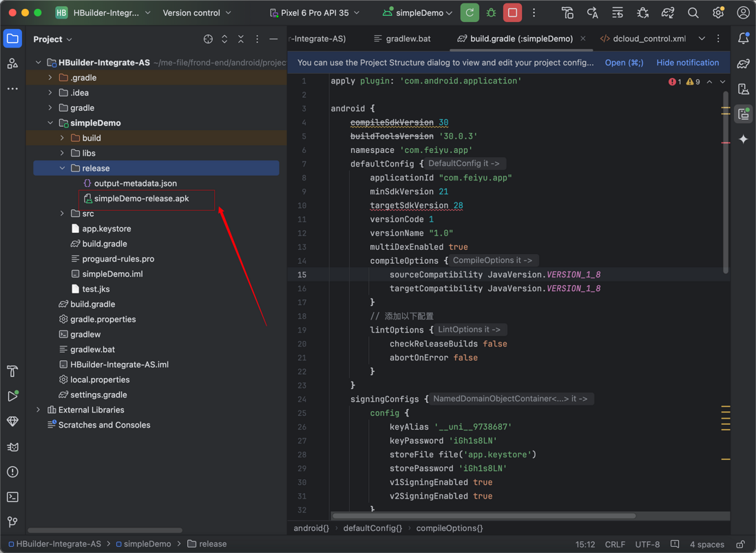This screenshot has width=756, height=553.
Task: Click the 15:12 cursor position indicator
Action: click(585, 544)
